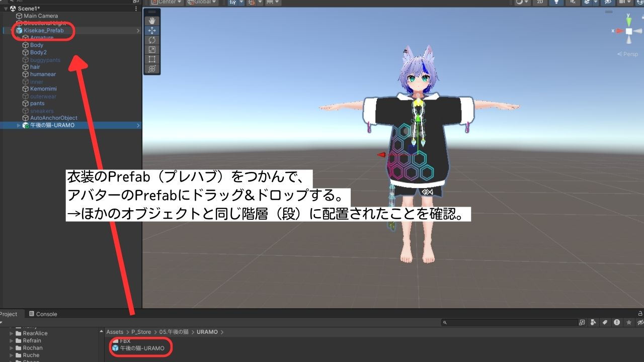644x362 pixels.
Task: Select the combined Transform tool
Action: point(152,69)
